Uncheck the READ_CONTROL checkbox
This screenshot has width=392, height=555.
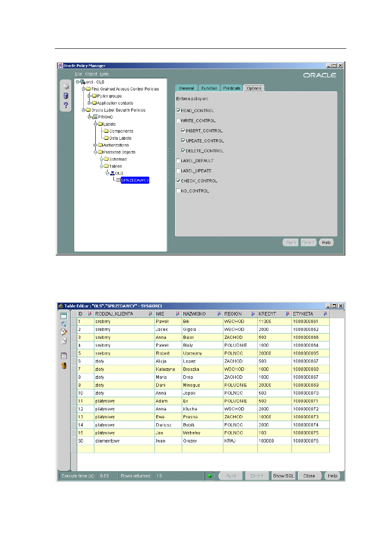click(178, 111)
